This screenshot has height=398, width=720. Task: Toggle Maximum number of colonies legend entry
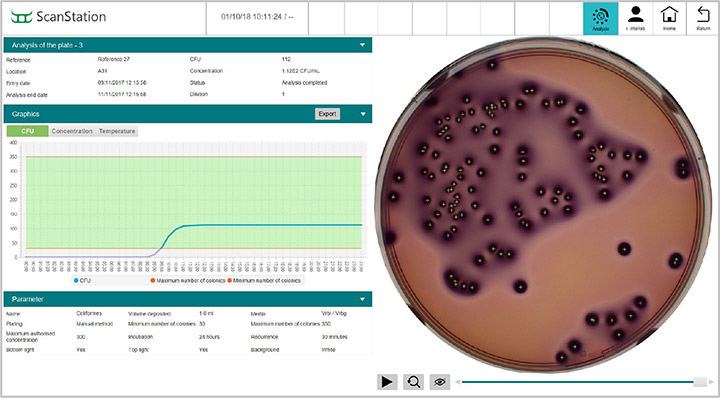tap(188, 280)
